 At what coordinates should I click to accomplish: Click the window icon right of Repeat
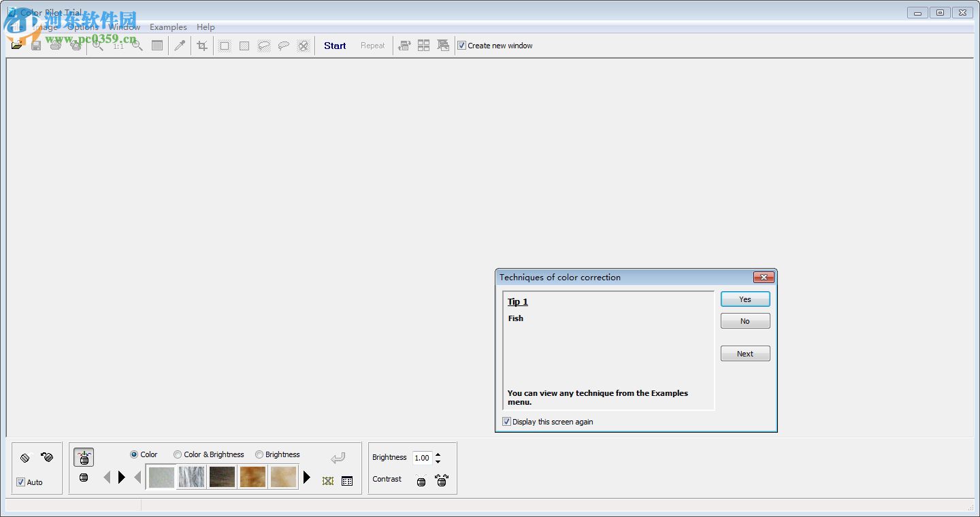pyautogui.click(x=404, y=46)
